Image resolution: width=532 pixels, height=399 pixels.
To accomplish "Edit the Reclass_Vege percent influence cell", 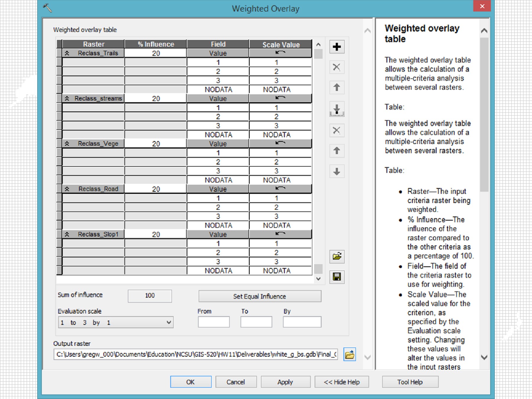I will click(156, 144).
